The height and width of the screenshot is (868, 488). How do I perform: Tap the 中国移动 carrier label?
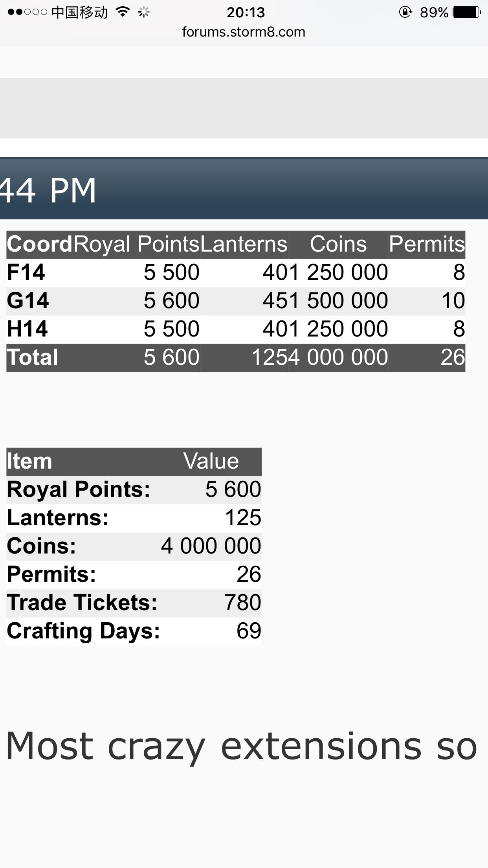pyautogui.click(x=79, y=13)
